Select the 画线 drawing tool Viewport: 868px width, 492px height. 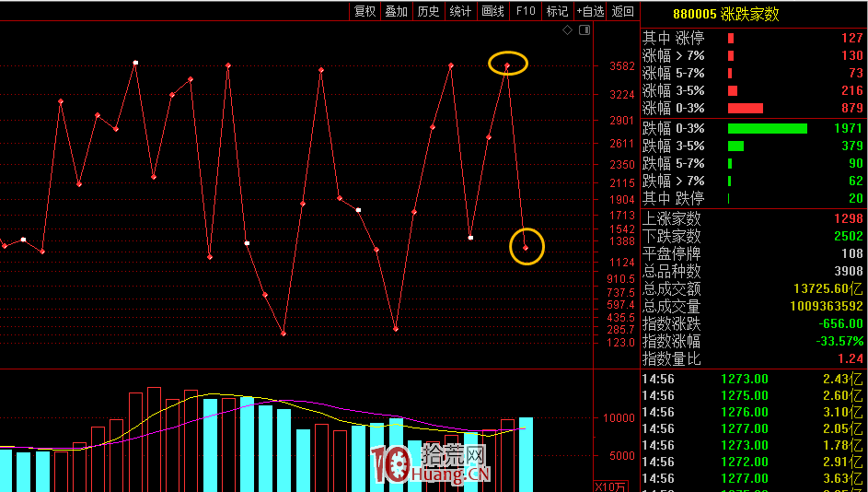click(x=492, y=11)
